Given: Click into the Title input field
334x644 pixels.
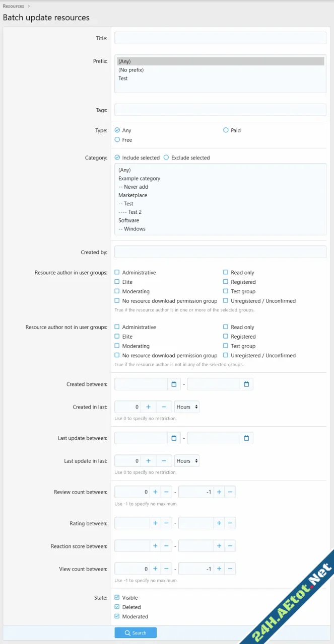Looking at the screenshot, I should (220, 38).
